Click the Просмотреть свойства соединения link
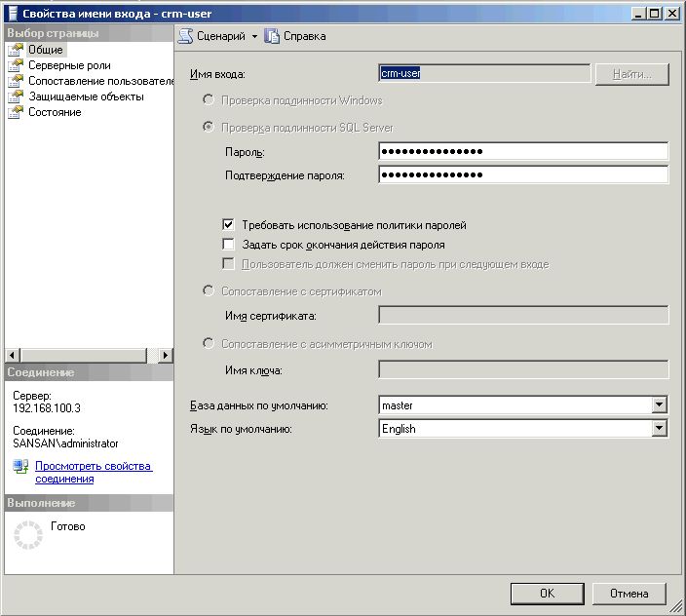Screen dimensions: 686x616 click(x=94, y=473)
